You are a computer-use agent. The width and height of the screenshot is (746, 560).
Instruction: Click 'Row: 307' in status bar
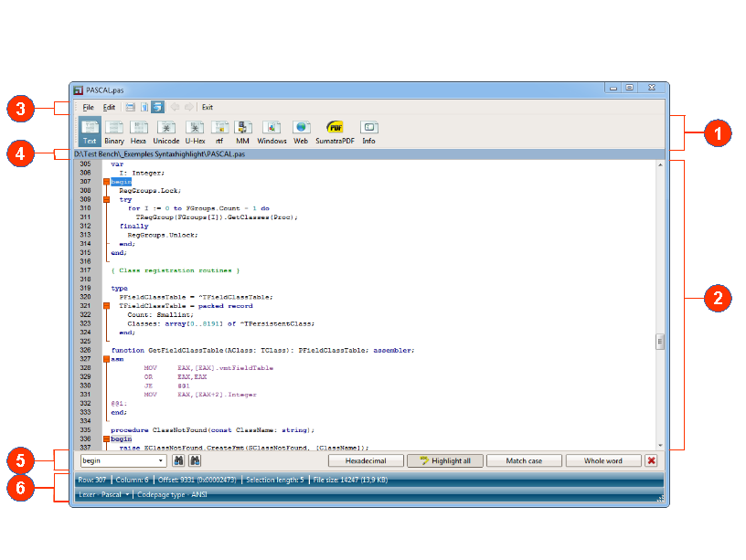click(x=92, y=480)
